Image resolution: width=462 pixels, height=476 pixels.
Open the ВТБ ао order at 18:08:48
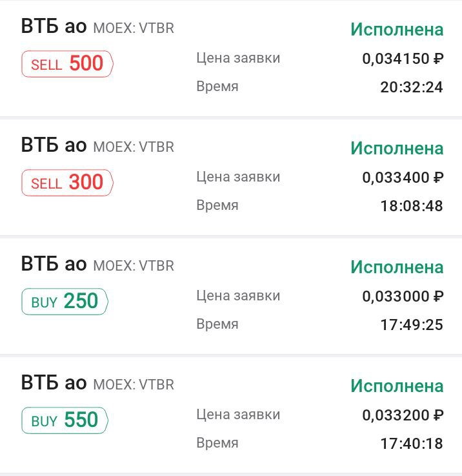231,177
